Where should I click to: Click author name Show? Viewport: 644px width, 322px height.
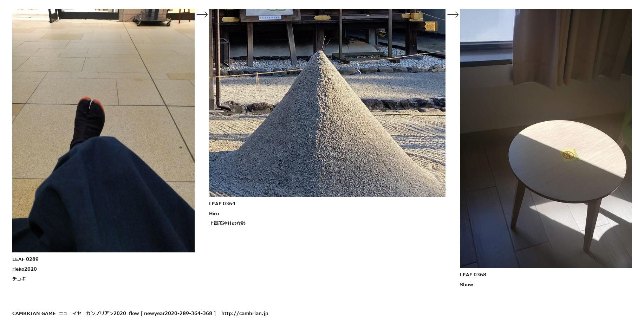467,284
